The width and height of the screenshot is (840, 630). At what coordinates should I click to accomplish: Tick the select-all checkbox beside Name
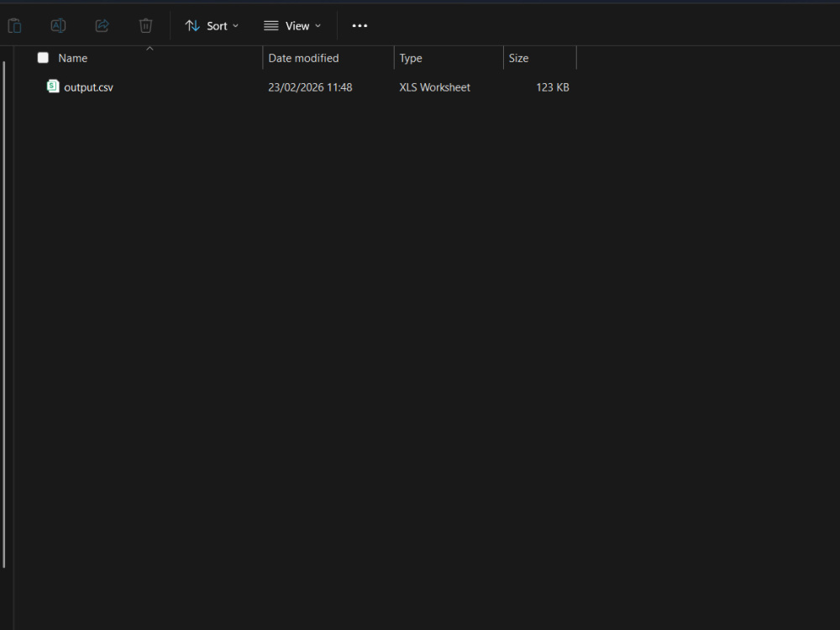tap(43, 58)
